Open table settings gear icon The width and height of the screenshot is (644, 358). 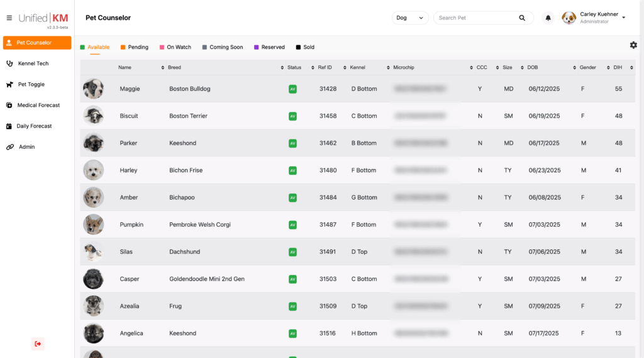click(633, 45)
